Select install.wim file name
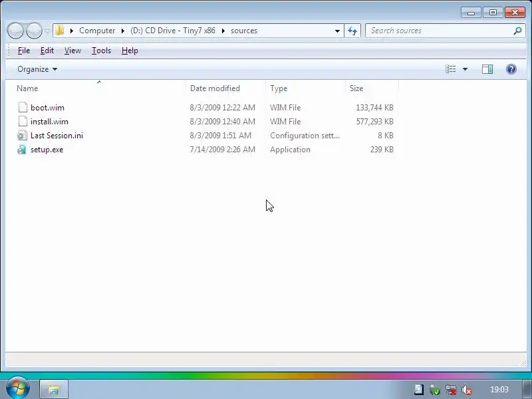The image size is (532, 399). pyautogui.click(x=49, y=122)
